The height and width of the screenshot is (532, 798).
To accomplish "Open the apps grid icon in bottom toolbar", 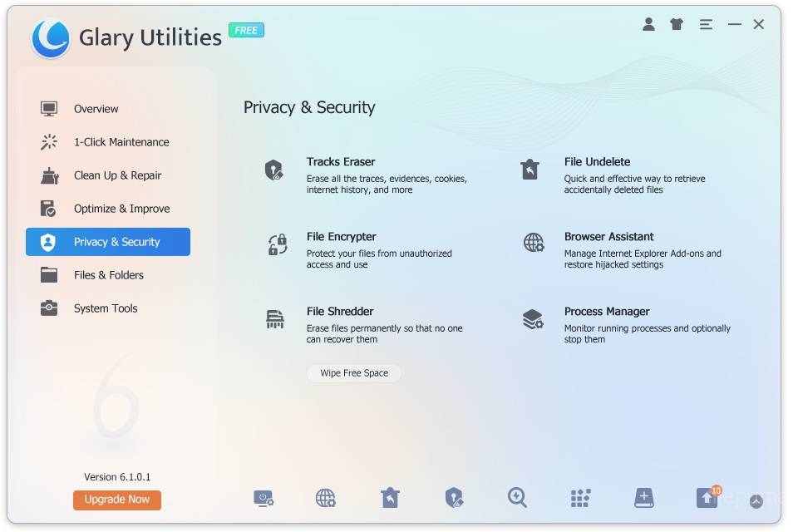I will 581,498.
